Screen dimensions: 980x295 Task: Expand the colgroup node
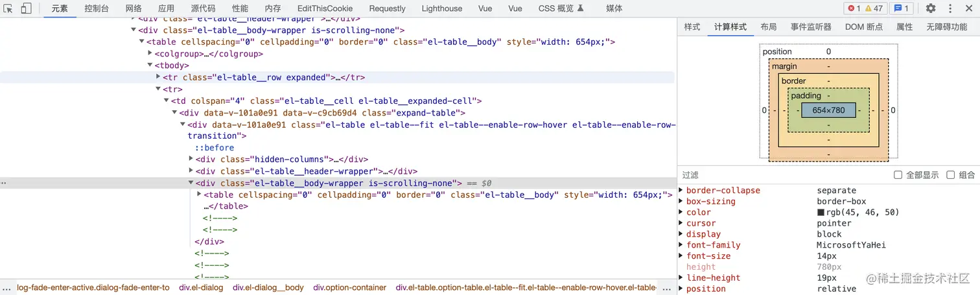150,54
